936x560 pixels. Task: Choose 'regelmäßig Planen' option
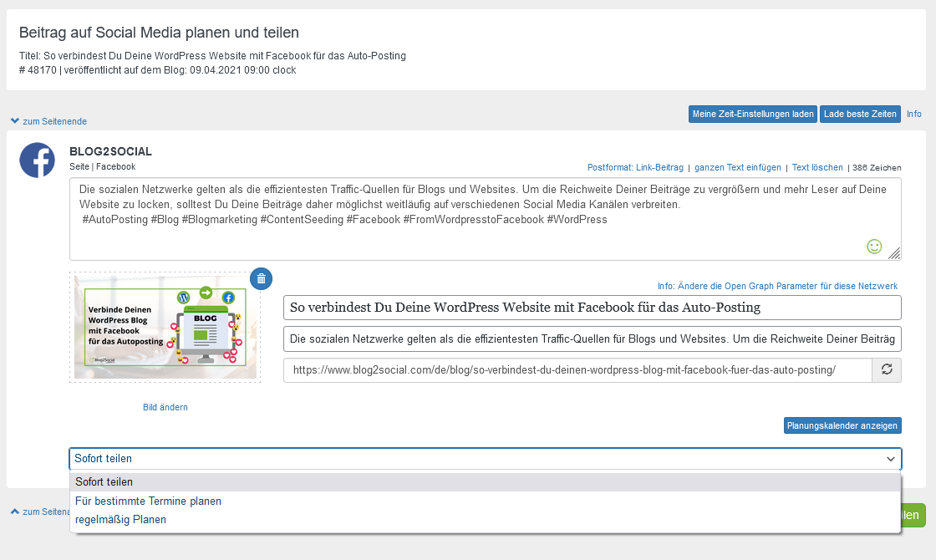485,519
